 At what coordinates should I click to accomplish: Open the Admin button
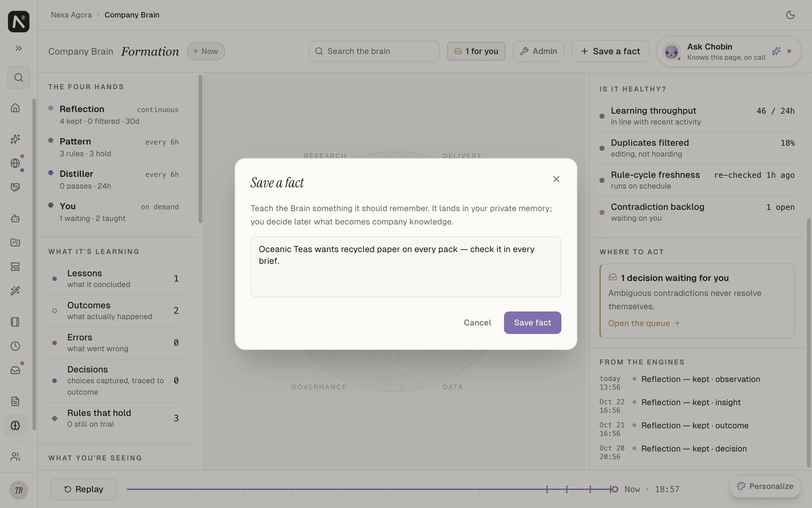(538, 51)
